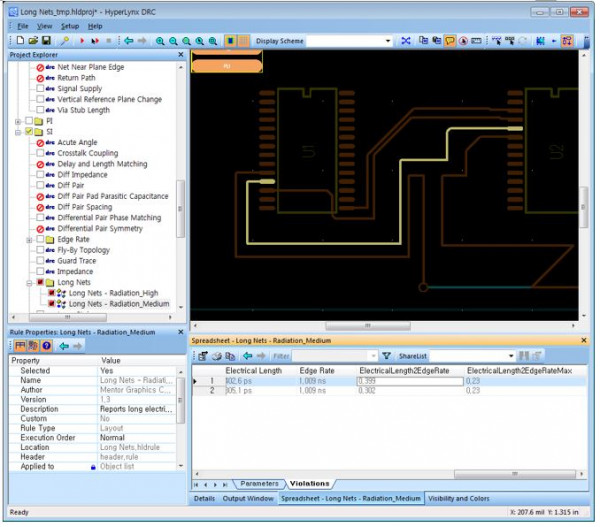
Task: Click the help question mark icon in Rule Properties
Action: click(x=47, y=345)
